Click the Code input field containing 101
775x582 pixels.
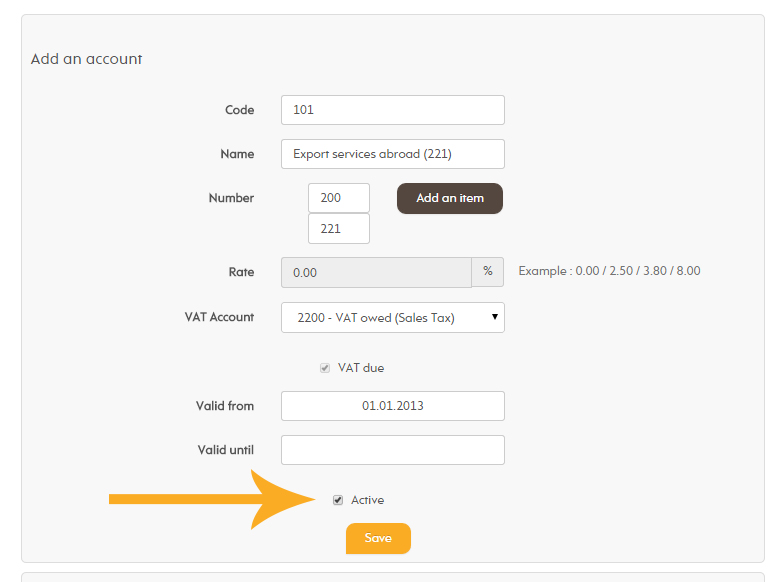[x=392, y=110]
